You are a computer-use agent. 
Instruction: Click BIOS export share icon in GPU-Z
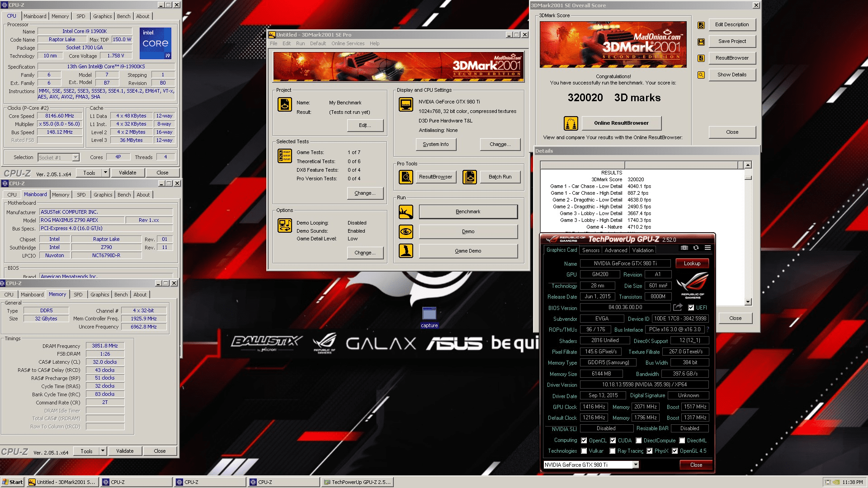click(678, 307)
